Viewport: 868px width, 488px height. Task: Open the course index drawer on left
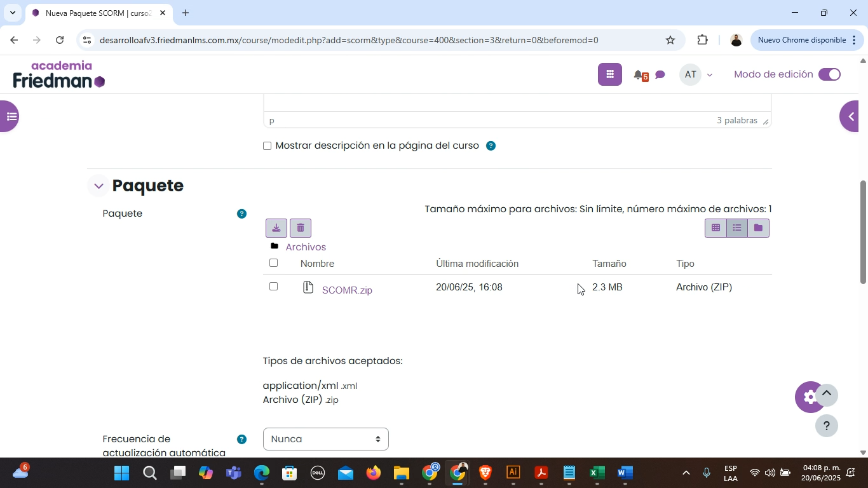click(9, 116)
